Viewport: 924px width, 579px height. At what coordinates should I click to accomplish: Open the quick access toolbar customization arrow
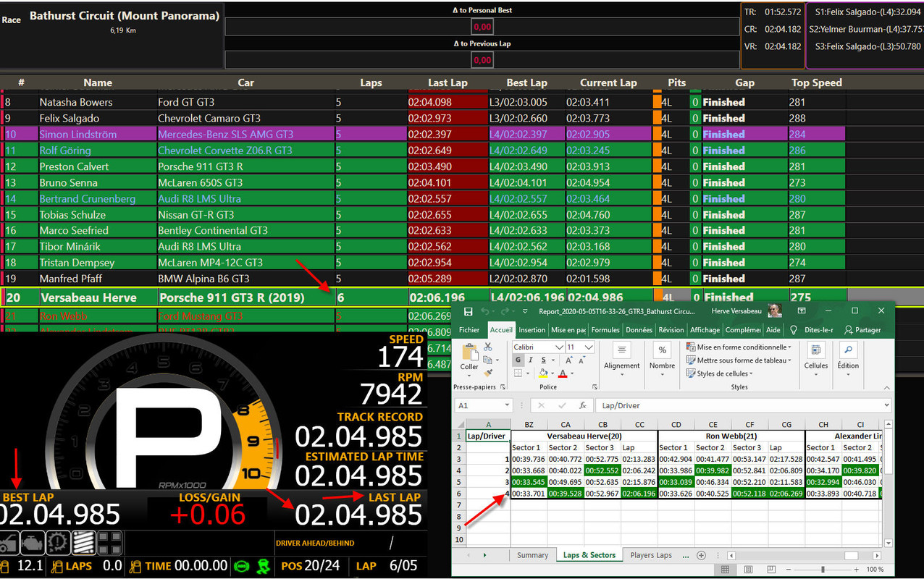tap(524, 311)
